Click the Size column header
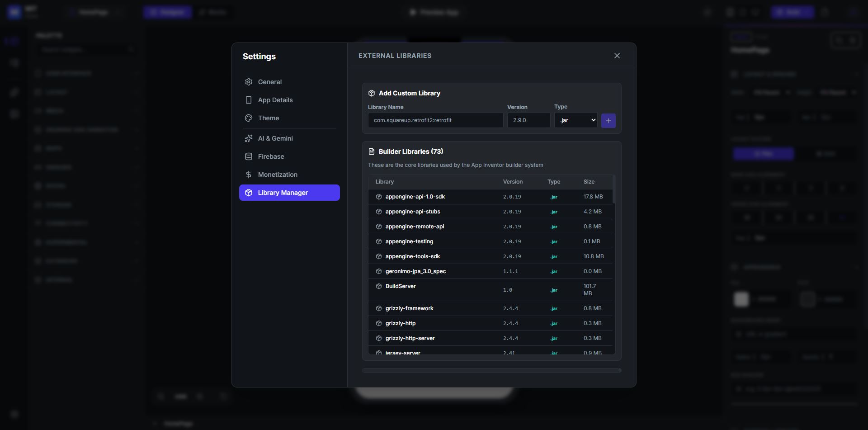This screenshot has height=430, width=868. 589,182
